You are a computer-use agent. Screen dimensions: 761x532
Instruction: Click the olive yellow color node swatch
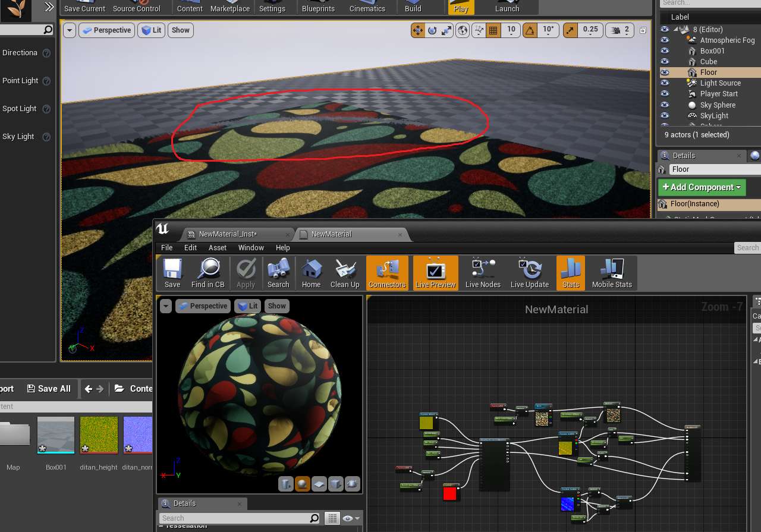(427, 423)
